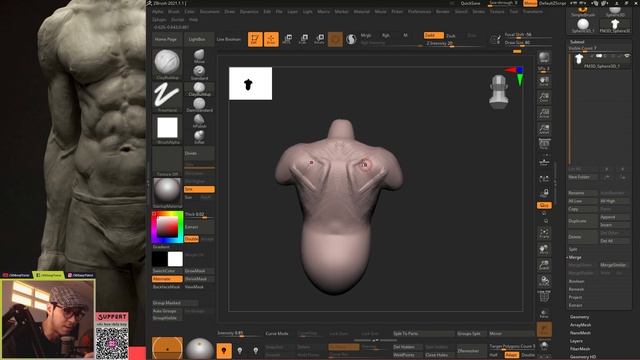Viewport: 640px width, 360px height.
Task: Toggle the Live Boolean button
Action: 229,39
